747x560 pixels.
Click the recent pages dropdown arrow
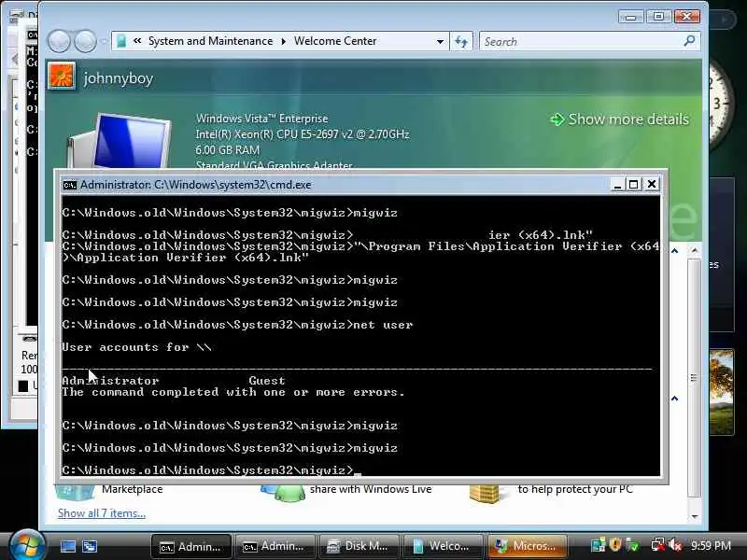point(104,41)
